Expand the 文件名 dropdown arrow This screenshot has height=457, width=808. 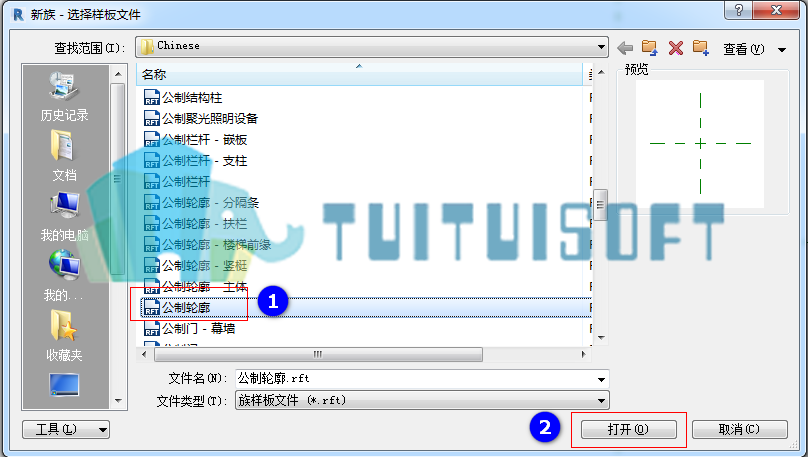[601, 379]
